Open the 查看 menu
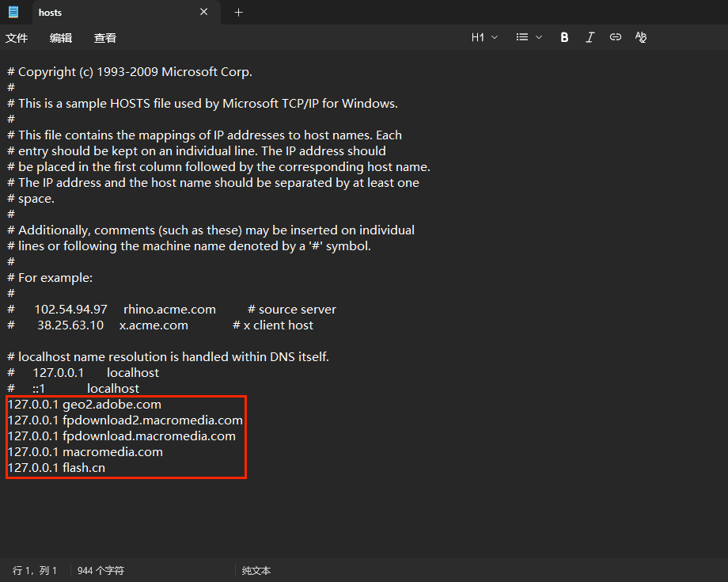The width and height of the screenshot is (728, 582). point(105,38)
